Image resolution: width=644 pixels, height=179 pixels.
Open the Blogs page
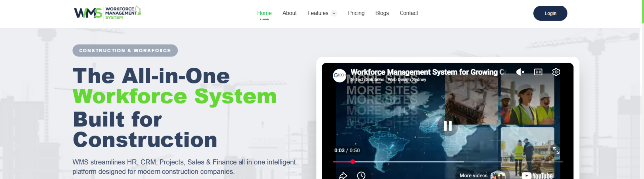tap(382, 13)
